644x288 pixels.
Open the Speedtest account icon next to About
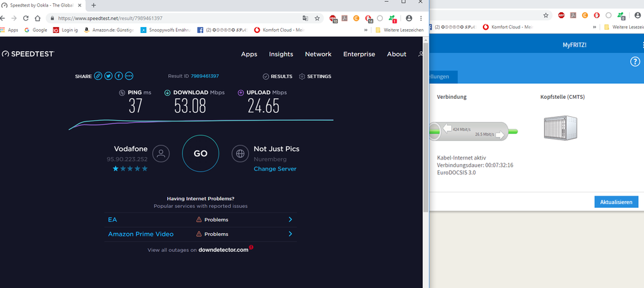[x=420, y=54]
